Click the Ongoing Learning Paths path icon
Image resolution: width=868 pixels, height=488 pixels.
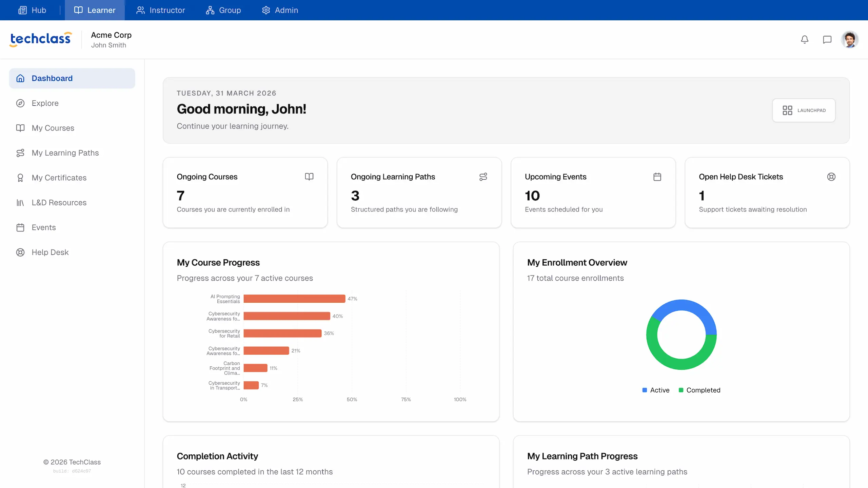click(x=484, y=177)
